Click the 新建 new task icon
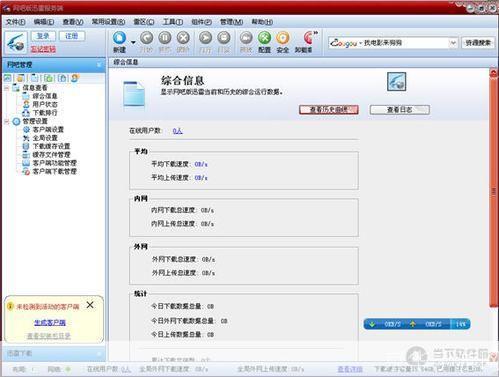This screenshot has width=499, height=377. (119, 38)
